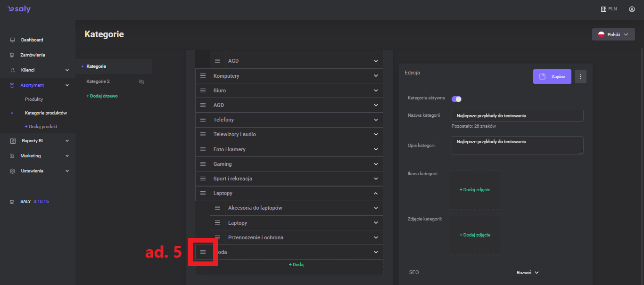
Task: Open Zamówienia in the sidebar
Action: click(x=33, y=55)
